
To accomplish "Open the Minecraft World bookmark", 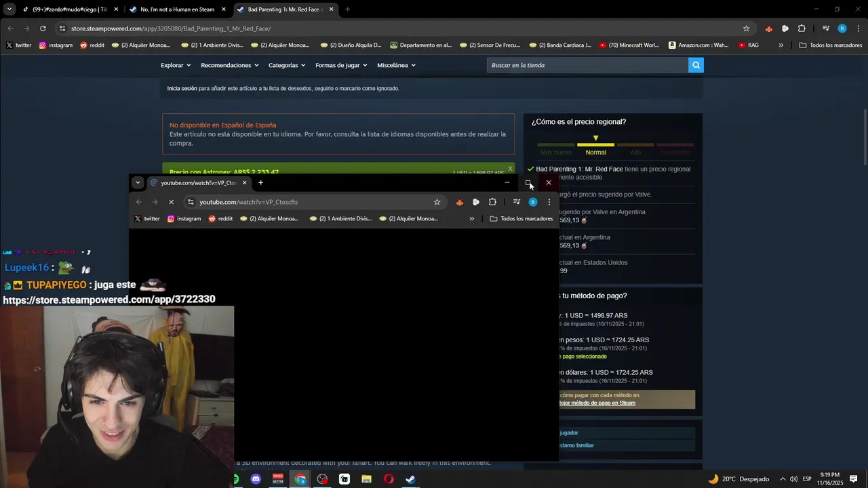I will click(x=629, y=45).
